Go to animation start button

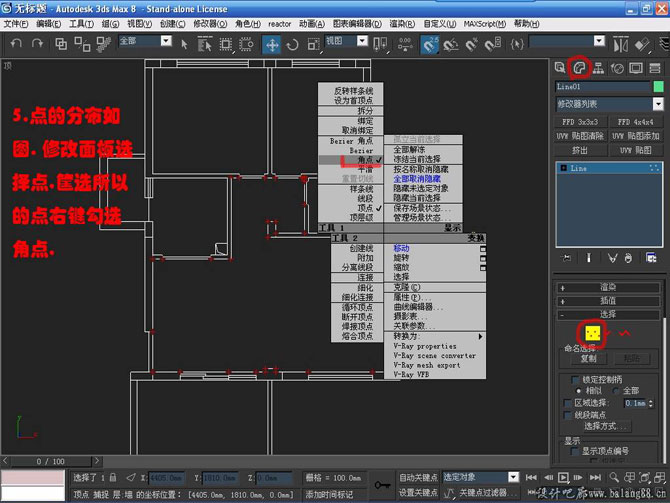[531, 477]
